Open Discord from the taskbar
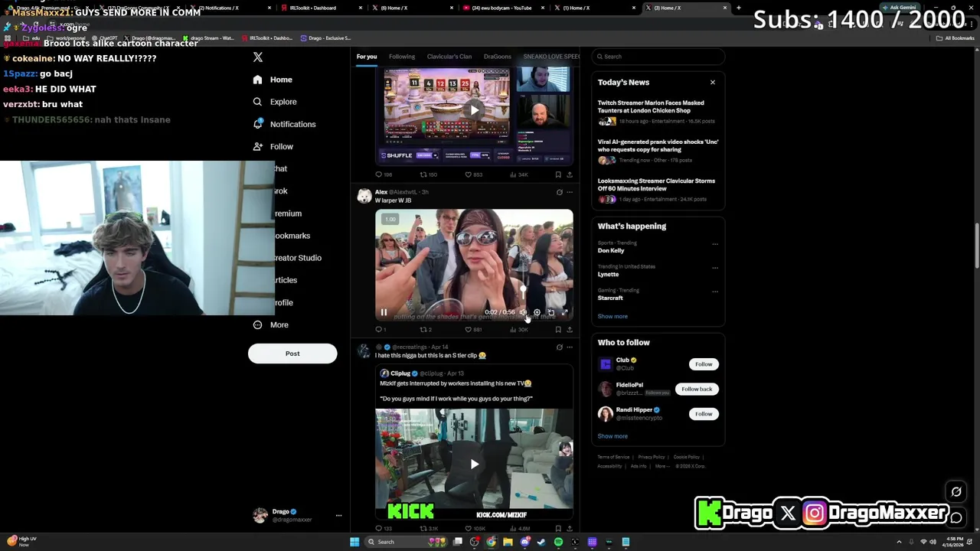Screen dimensions: 980x551 [524, 542]
